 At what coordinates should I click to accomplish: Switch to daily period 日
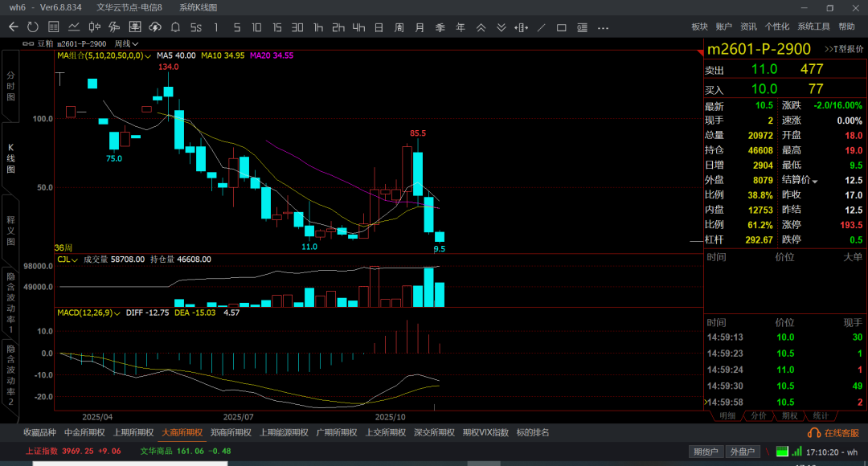pyautogui.click(x=379, y=27)
